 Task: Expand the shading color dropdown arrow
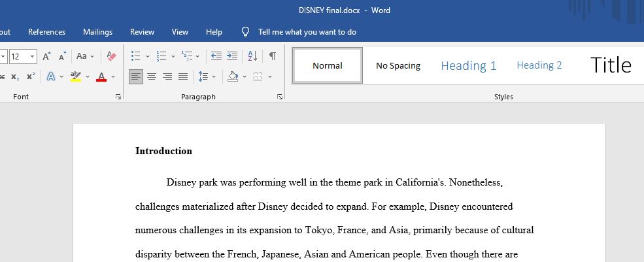point(245,77)
